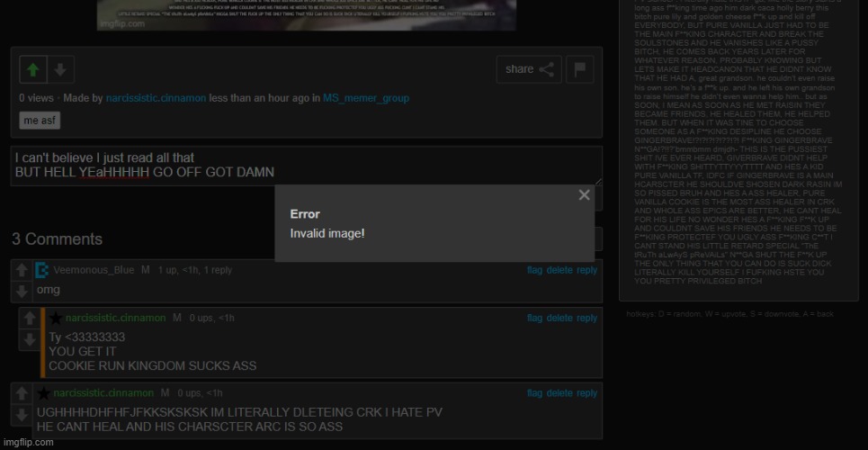The height and width of the screenshot is (450, 868).
Task: Open Veemonous_Blue's user profile
Action: 93,270
